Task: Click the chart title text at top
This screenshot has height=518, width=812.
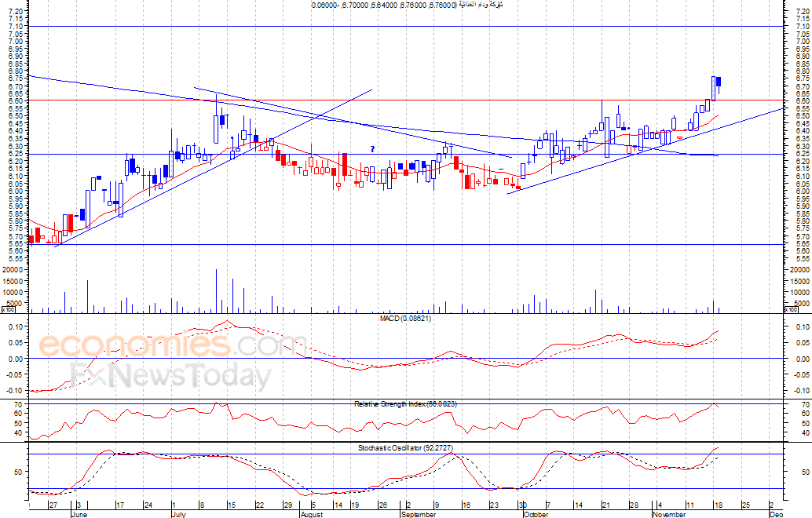Action: pyautogui.click(x=405, y=5)
